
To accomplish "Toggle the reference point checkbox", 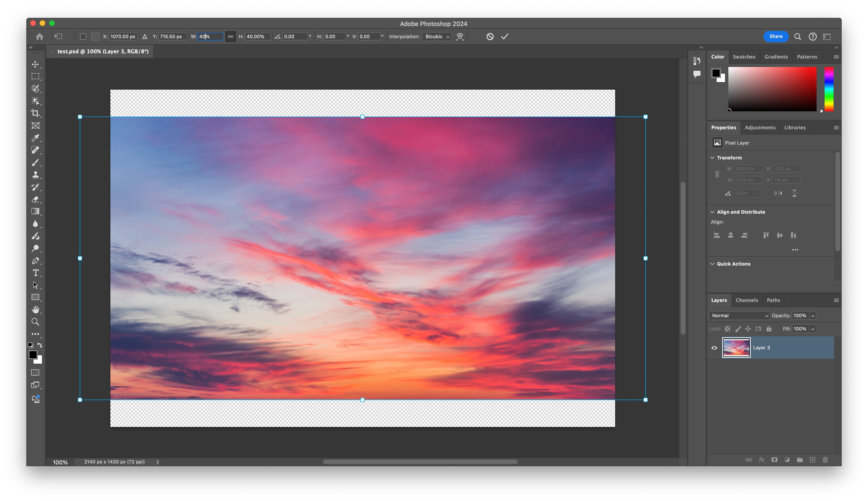I will [83, 37].
